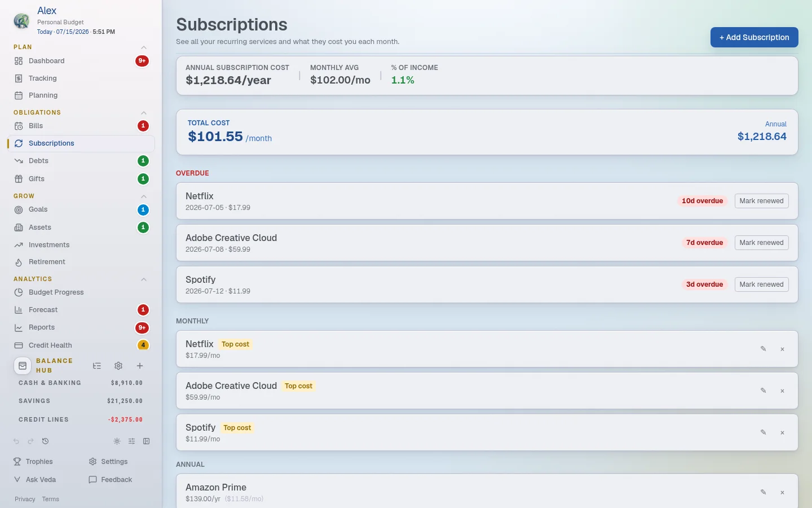The height and width of the screenshot is (508, 812).
Task: Click the '7d overdue' Adobe tag
Action: [x=704, y=243]
